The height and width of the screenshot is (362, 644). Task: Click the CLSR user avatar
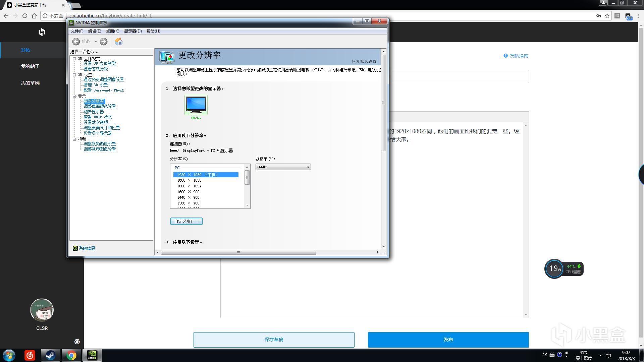click(42, 310)
